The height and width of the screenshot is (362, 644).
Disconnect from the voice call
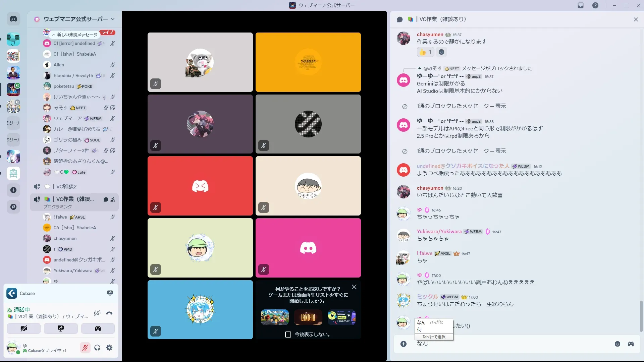tap(109, 313)
